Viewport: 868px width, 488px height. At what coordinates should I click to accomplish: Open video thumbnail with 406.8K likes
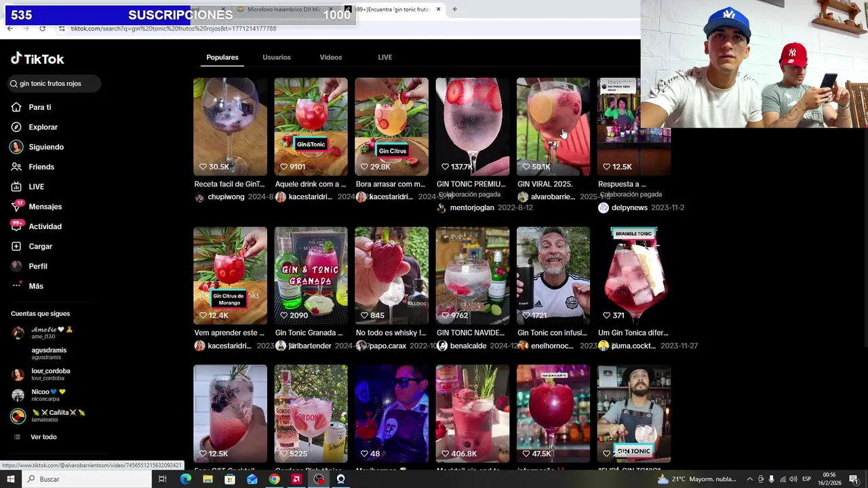(473, 414)
